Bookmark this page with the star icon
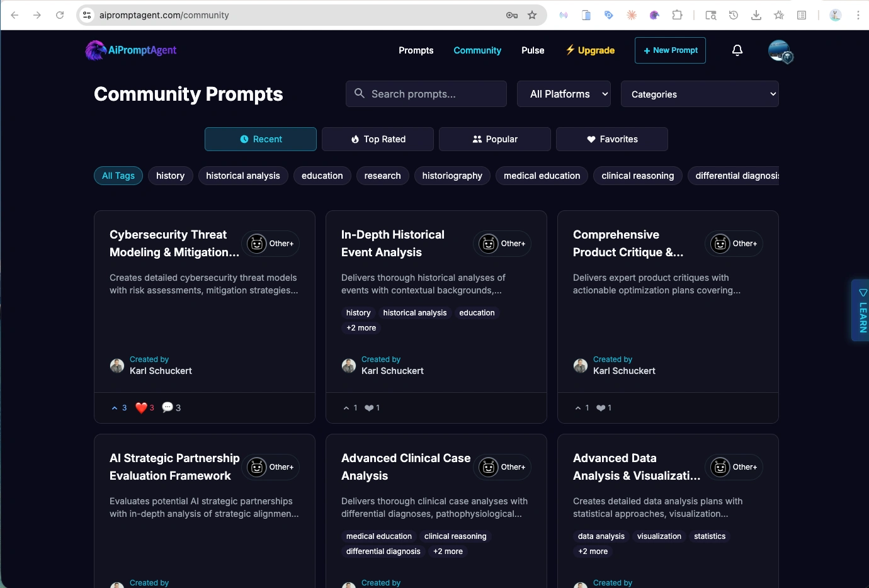The height and width of the screenshot is (588, 869). click(532, 15)
